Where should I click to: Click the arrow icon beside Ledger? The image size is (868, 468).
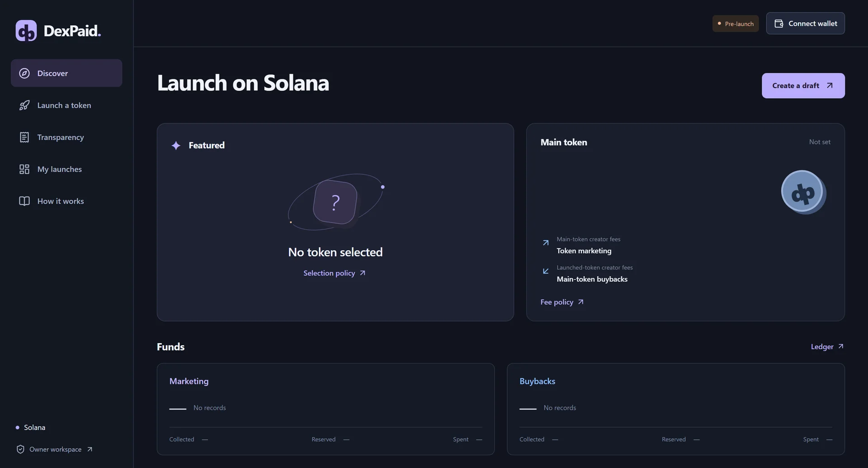[x=841, y=346]
